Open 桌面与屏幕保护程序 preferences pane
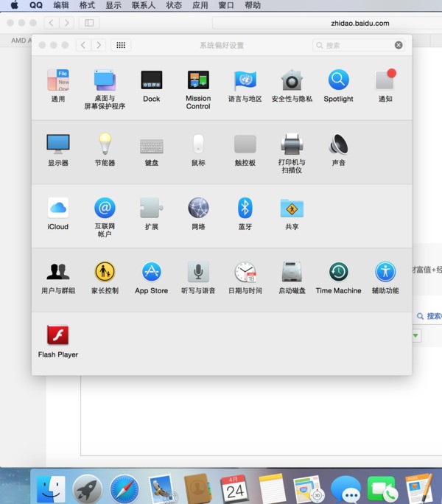 coord(105,89)
